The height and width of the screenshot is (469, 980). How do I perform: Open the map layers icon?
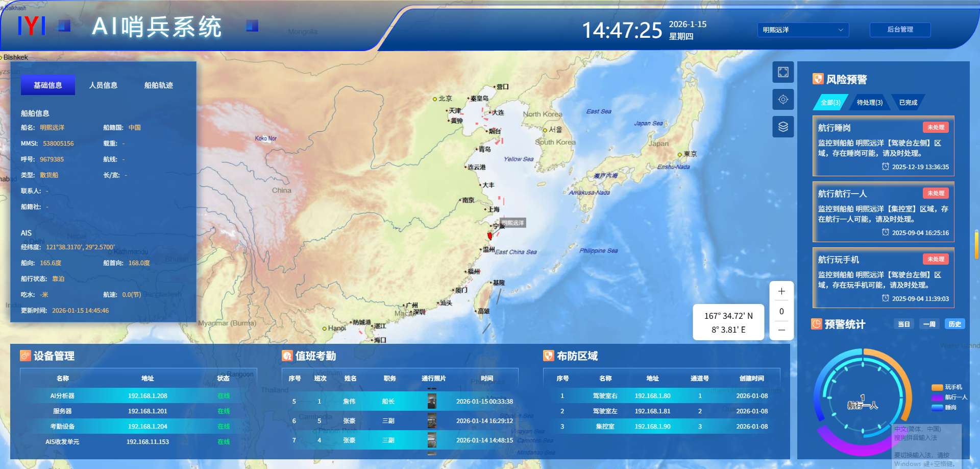(x=783, y=127)
